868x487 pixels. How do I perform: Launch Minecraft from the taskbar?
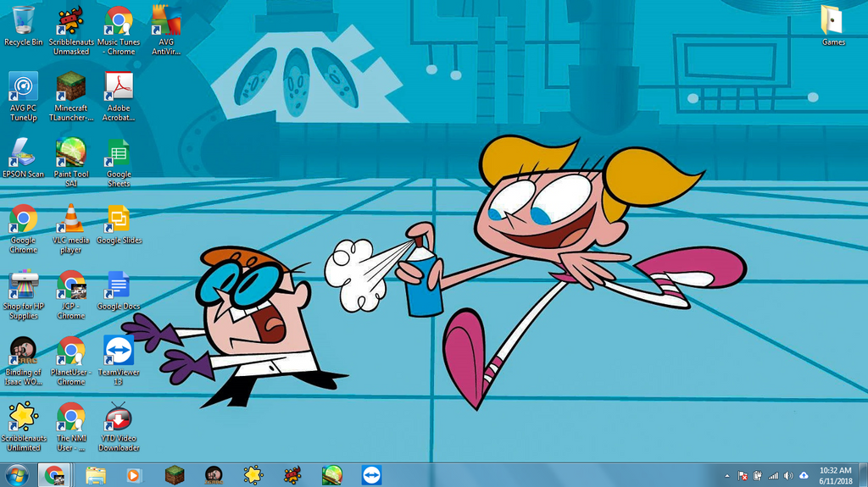click(x=175, y=475)
